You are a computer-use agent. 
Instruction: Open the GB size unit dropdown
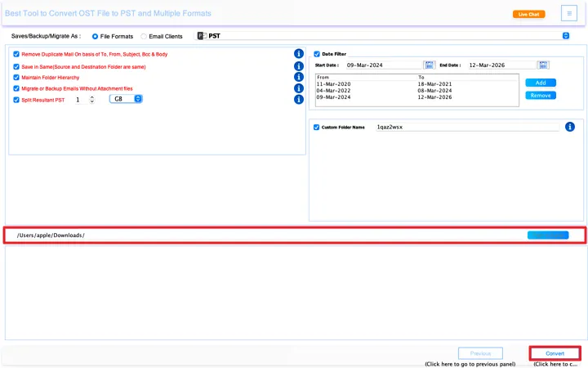click(x=127, y=99)
